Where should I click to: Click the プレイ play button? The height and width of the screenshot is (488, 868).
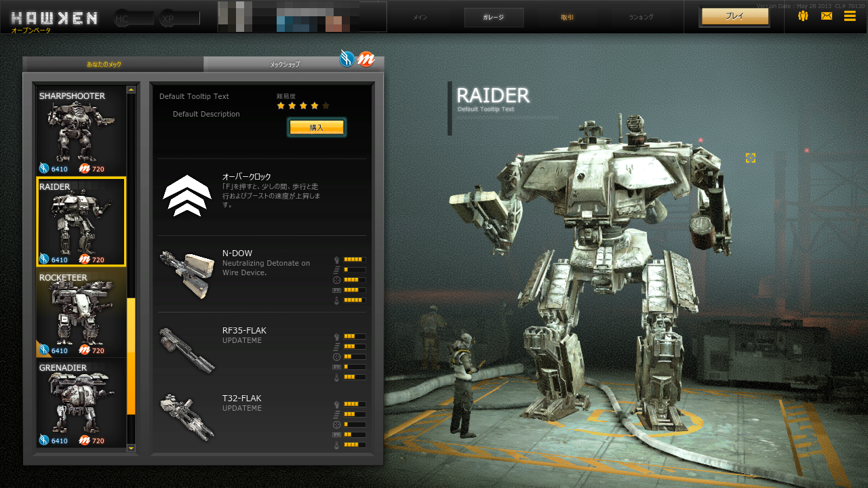point(734,16)
